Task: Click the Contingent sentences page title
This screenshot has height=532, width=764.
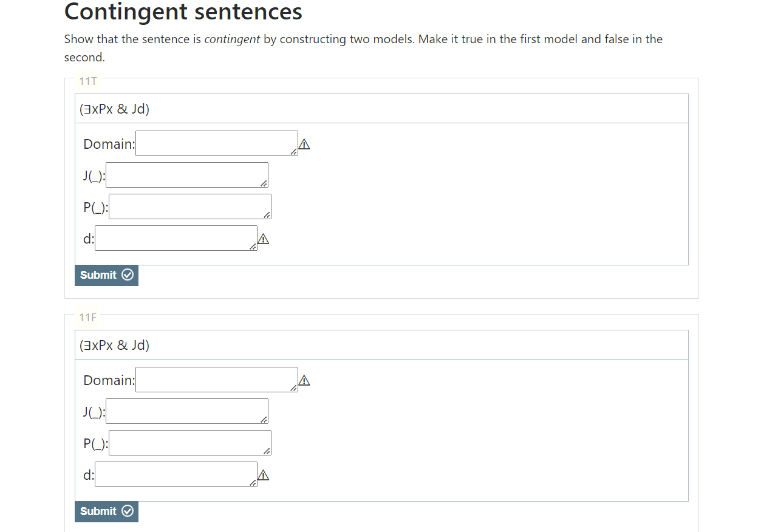Action: click(183, 12)
